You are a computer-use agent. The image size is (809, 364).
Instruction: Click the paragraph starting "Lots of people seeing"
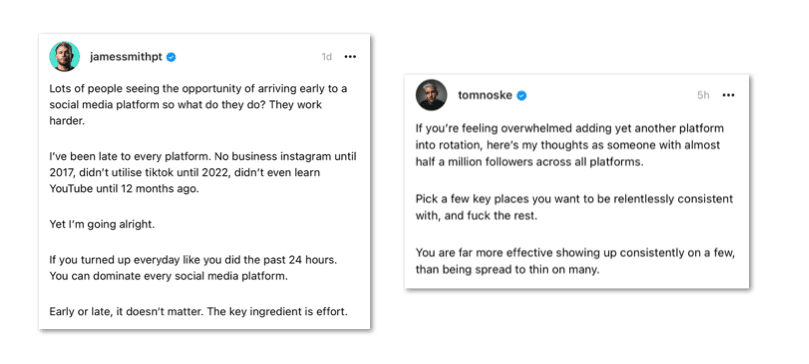point(199,105)
